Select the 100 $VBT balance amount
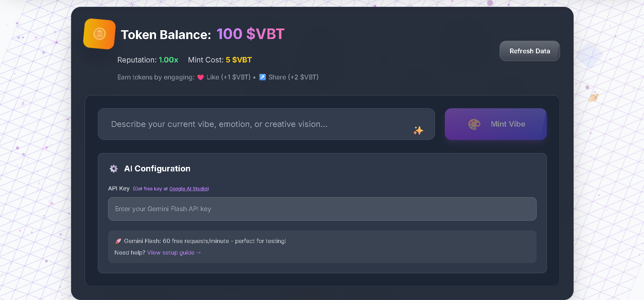The width and height of the screenshot is (644, 300). pyautogui.click(x=250, y=34)
